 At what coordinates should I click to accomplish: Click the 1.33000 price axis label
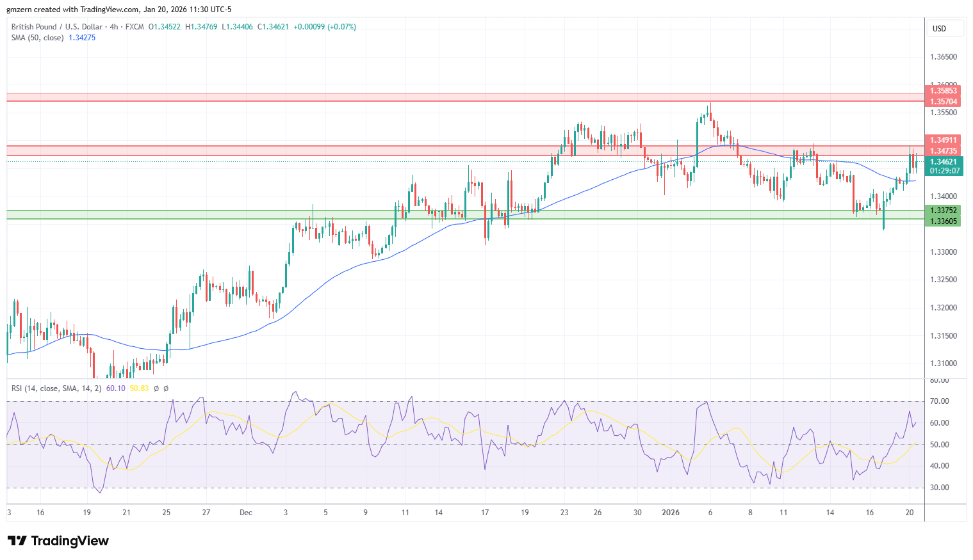(944, 252)
